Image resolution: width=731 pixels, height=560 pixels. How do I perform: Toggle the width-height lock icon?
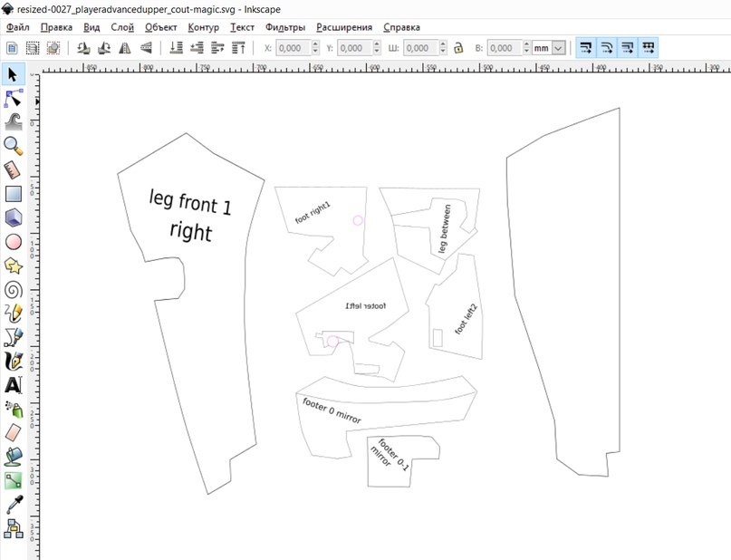[458, 48]
